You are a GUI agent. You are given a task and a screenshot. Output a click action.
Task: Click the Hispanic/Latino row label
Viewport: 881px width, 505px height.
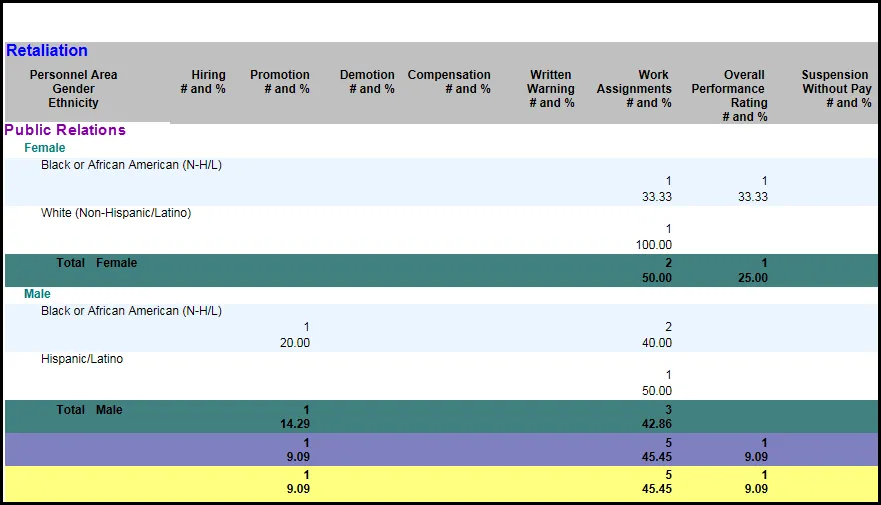[82, 359]
